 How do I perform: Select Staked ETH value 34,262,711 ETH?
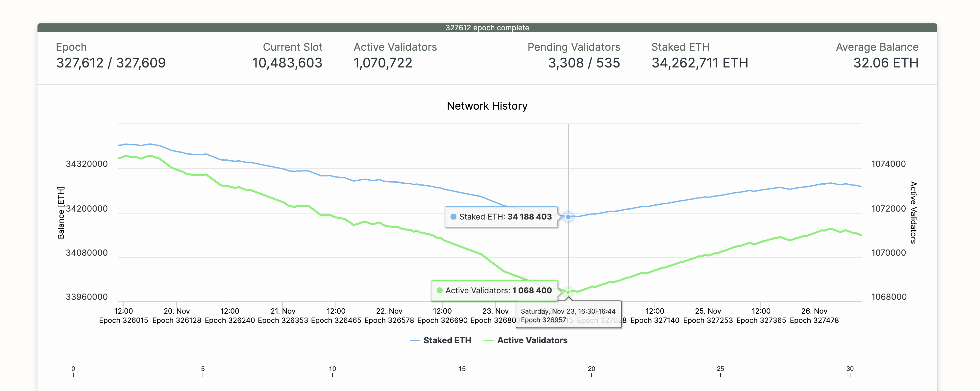click(699, 63)
